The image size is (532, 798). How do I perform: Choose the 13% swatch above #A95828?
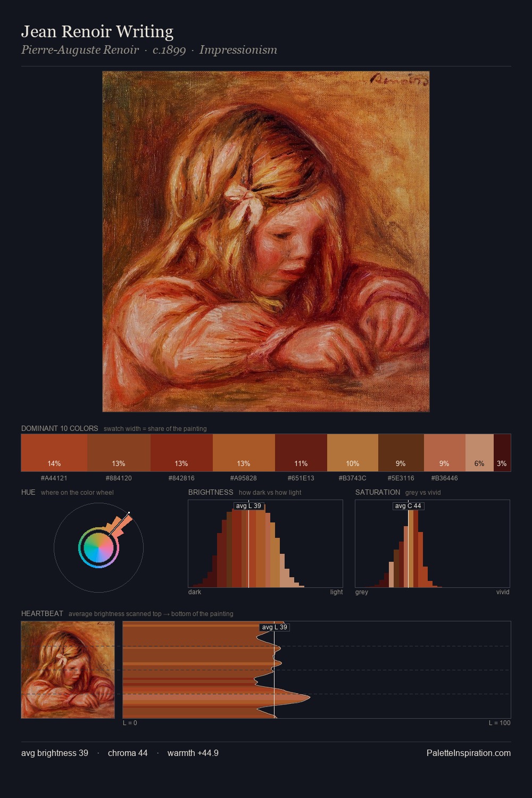(x=244, y=453)
